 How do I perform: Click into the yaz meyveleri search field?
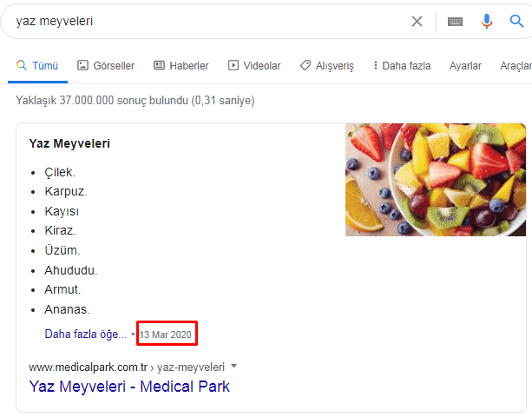(208, 22)
